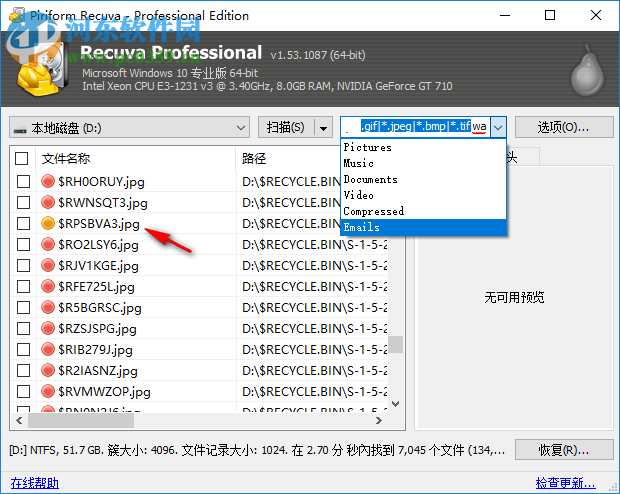Check the box for $RWNSQT3.jpg
Viewport: 620px width, 494px height.
point(23,203)
